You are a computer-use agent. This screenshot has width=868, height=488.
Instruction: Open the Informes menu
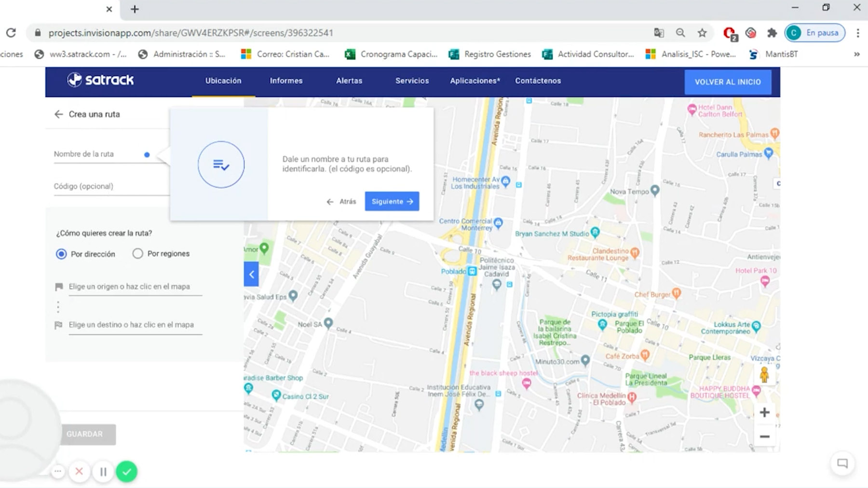coord(286,81)
